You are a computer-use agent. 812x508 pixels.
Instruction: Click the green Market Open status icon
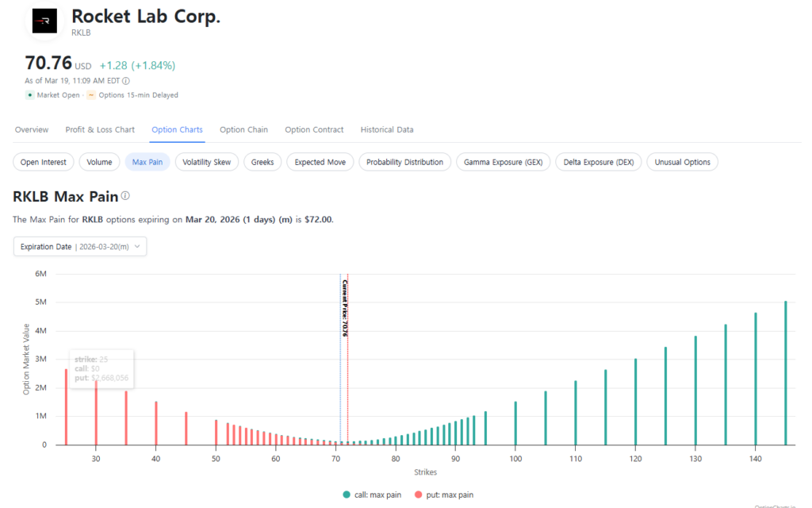tap(30, 95)
